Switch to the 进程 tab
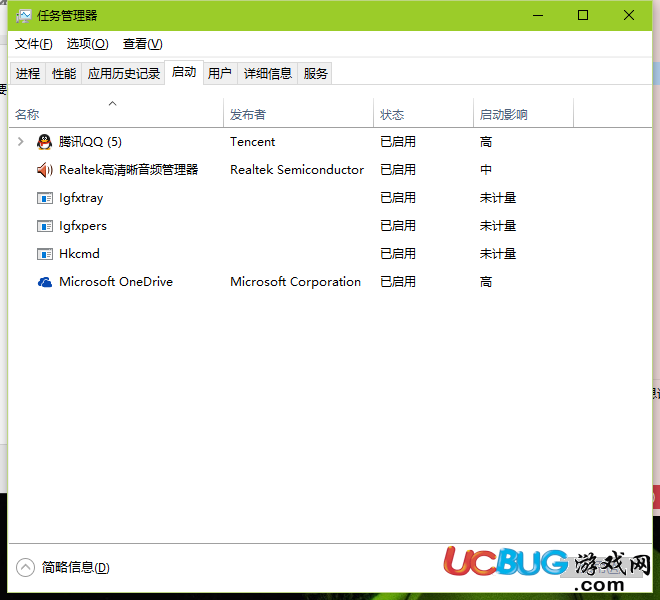Screen dimensions: 660x600 28,73
